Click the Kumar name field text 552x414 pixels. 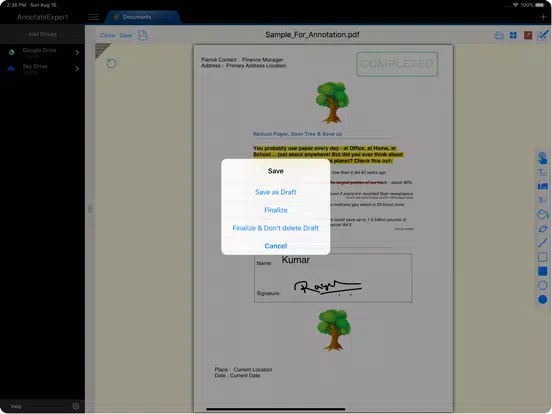point(296,260)
